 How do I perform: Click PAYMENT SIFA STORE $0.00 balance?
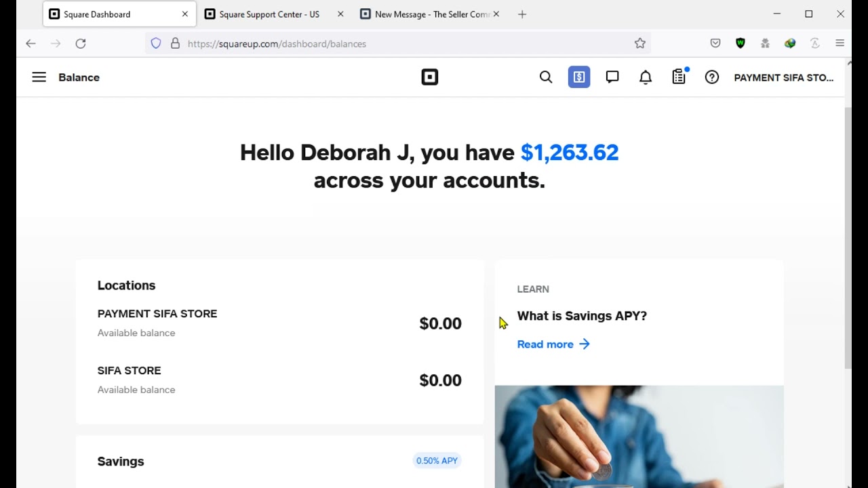click(440, 323)
